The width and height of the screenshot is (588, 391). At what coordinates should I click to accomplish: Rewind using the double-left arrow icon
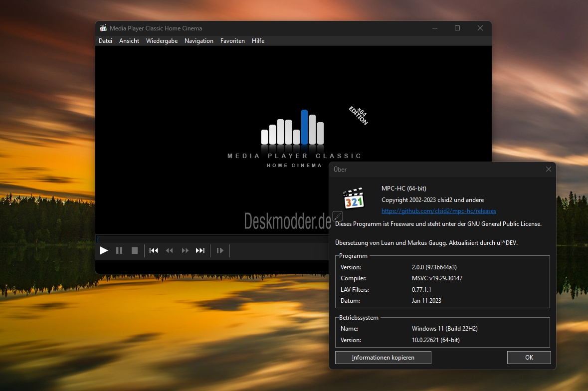[170, 250]
